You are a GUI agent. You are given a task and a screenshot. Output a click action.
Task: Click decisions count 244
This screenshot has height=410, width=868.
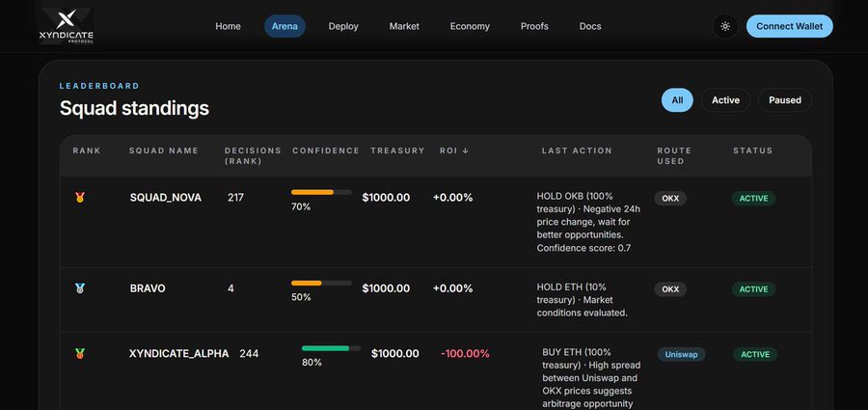[249, 353]
